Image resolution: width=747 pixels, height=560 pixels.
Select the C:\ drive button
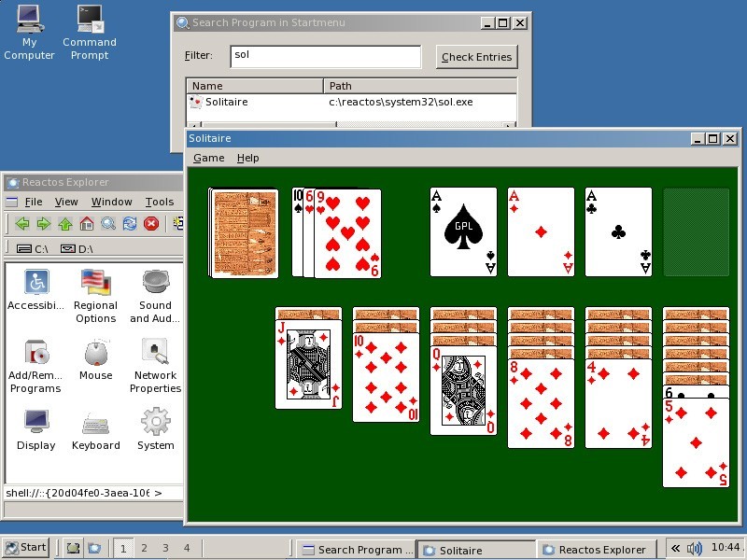[x=32, y=248]
